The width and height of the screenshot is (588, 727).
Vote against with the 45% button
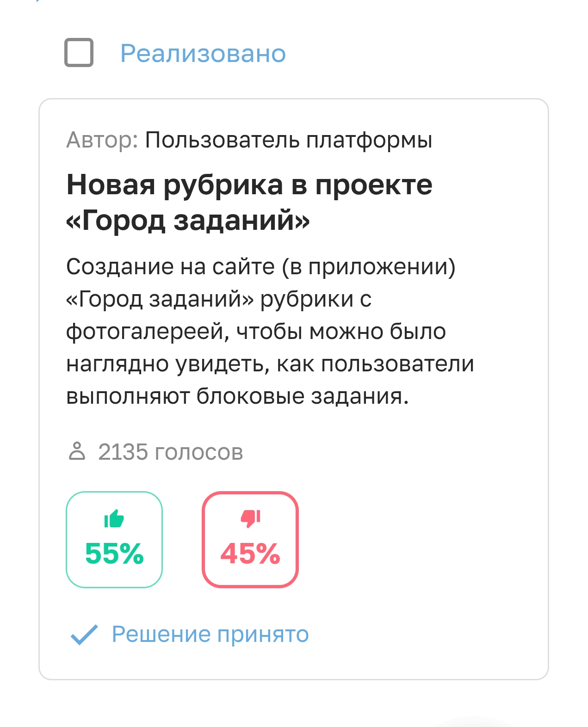coord(250,539)
